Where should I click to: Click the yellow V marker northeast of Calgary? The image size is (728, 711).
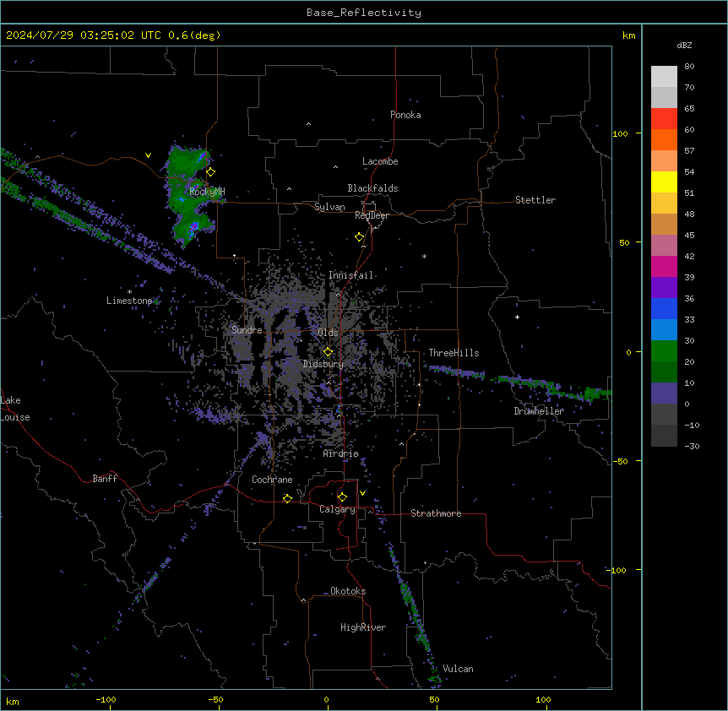click(x=362, y=493)
